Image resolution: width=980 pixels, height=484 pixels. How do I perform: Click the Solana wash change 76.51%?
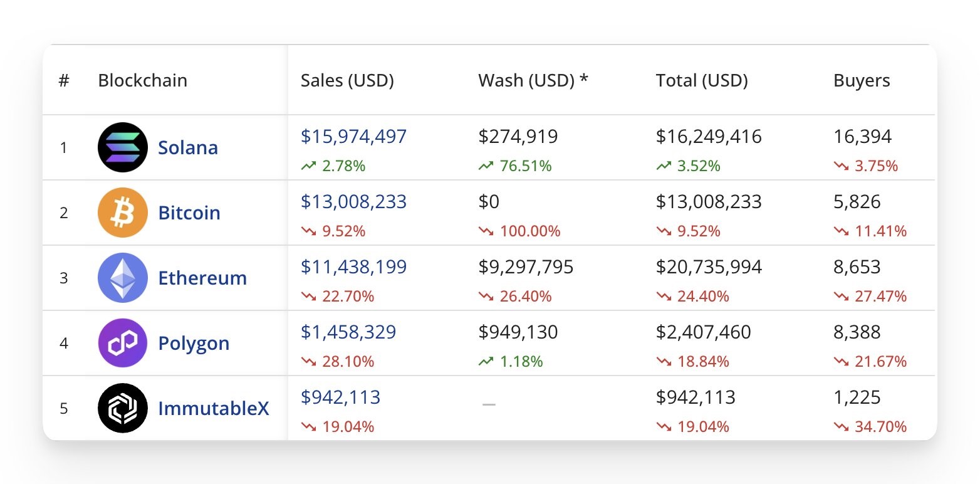tap(515, 166)
